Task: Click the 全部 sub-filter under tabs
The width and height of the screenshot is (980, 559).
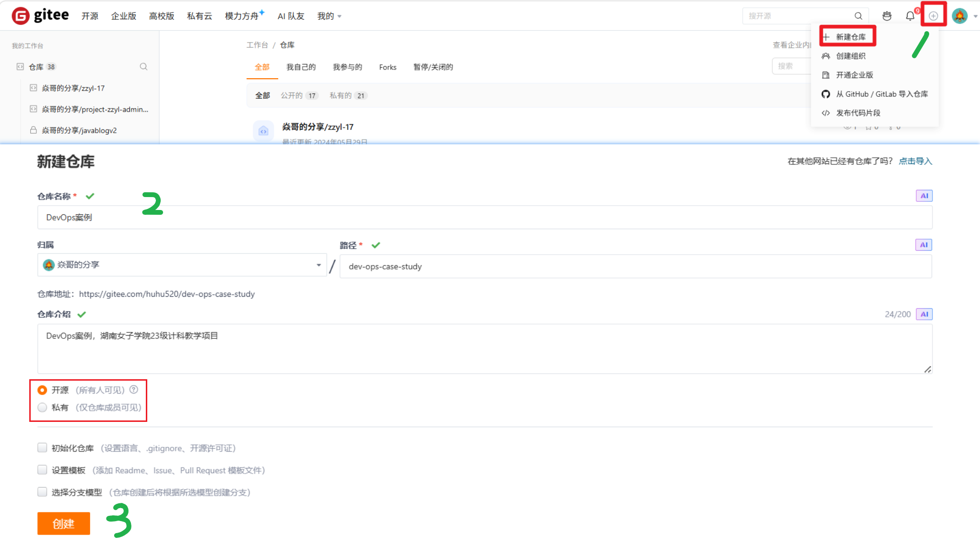Action: [x=262, y=95]
